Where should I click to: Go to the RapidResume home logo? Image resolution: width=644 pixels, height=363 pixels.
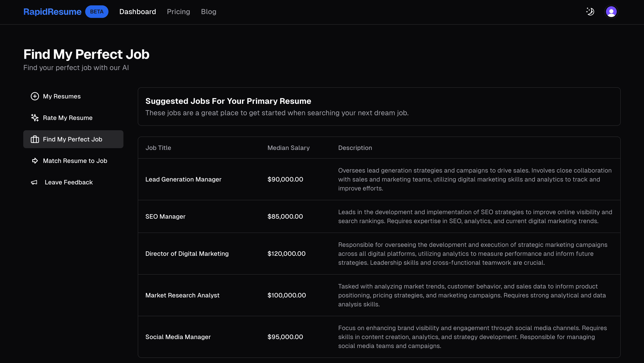point(52,11)
